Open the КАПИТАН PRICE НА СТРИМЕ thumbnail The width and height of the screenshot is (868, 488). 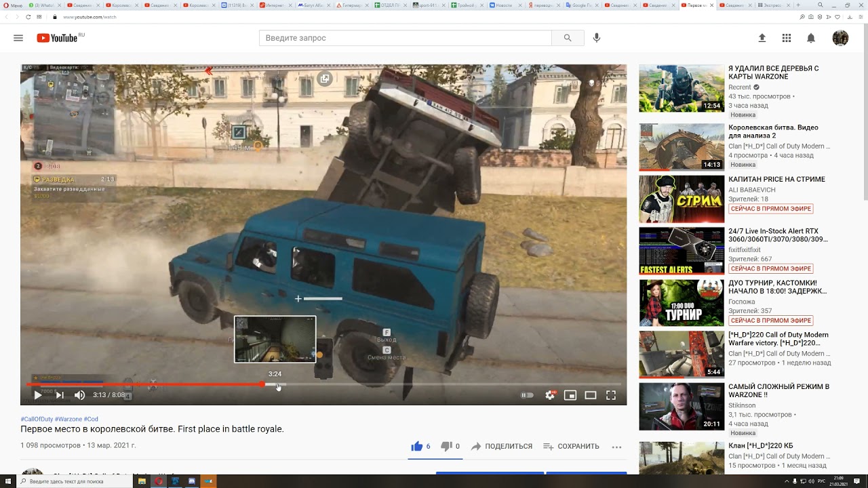682,199
